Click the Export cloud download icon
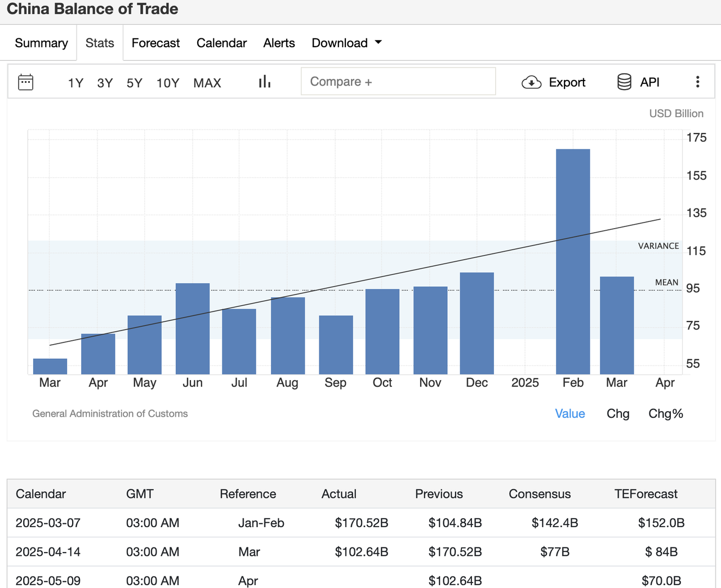 pyautogui.click(x=531, y=82)
